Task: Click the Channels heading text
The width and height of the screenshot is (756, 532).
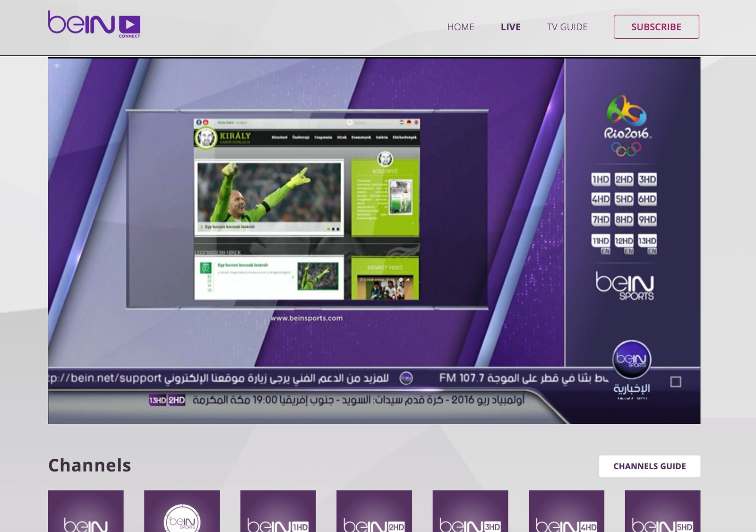Action: [90, 465]
